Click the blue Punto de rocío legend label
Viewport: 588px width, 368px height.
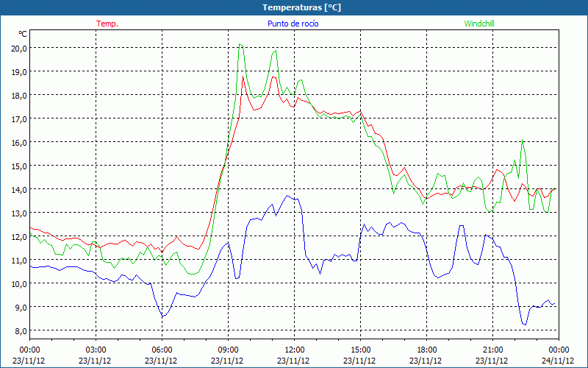[x=293, y=24]
